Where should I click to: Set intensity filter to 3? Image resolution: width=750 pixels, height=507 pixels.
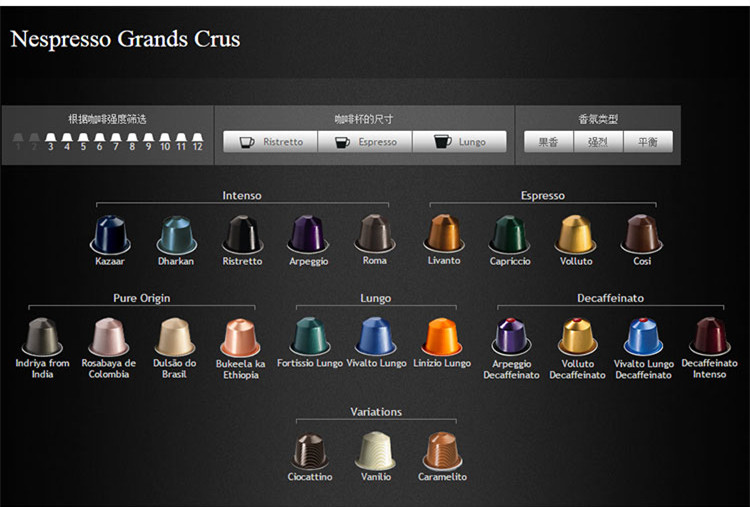click(51, 142)
